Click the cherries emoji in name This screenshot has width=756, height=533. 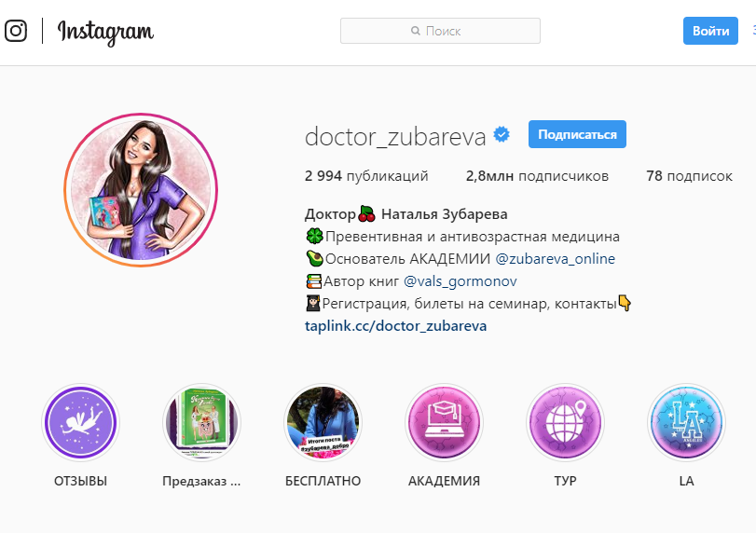click(367, 213)
